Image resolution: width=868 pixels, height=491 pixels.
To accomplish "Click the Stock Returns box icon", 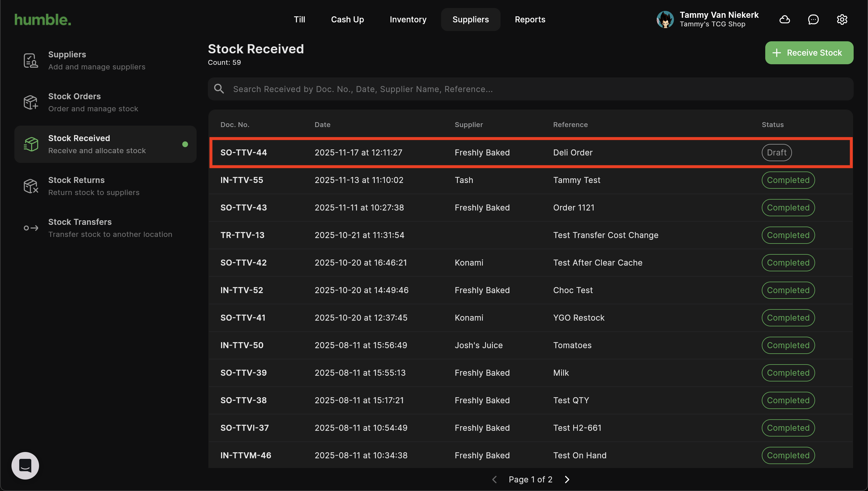I will (x=31, y=186).
